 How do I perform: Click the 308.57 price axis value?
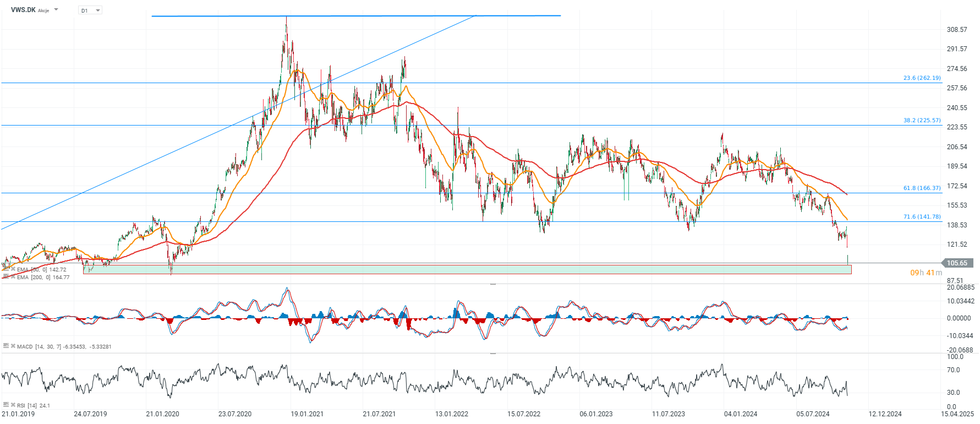(957, 30)
